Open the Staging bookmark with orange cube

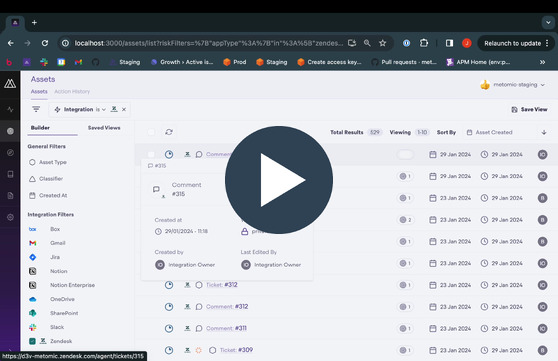click(272, 62)
